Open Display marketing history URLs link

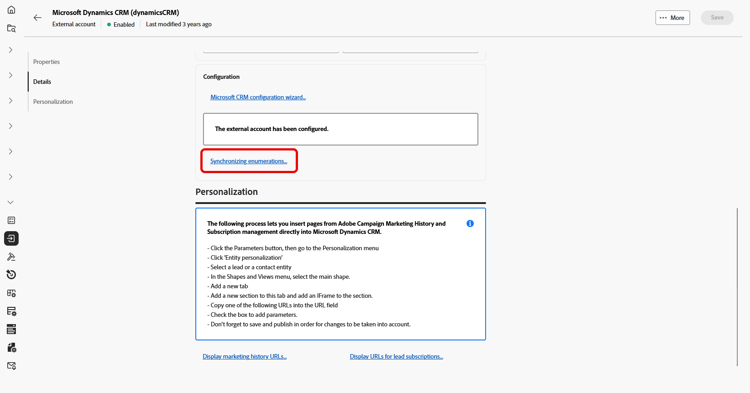(x=244, y=356)
